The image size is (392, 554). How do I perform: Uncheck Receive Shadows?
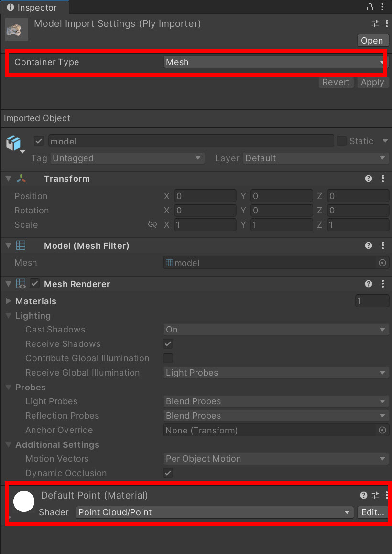(168, 344)
